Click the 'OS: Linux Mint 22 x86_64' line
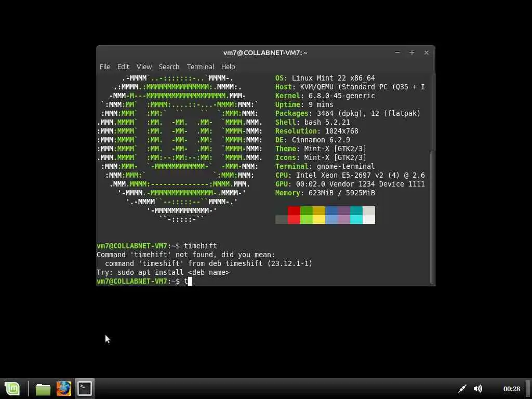The height and width of the screenshot is (399, 532). coord(325,78)
